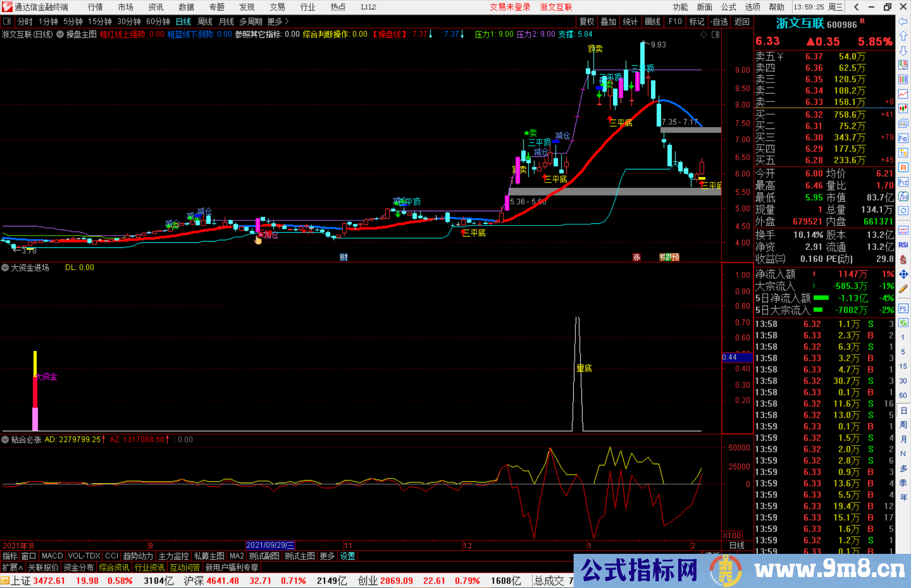Screen dimensions: 911x588
Task: Open the F10 company info sidebar icon
Action: (x=903, y=138)
